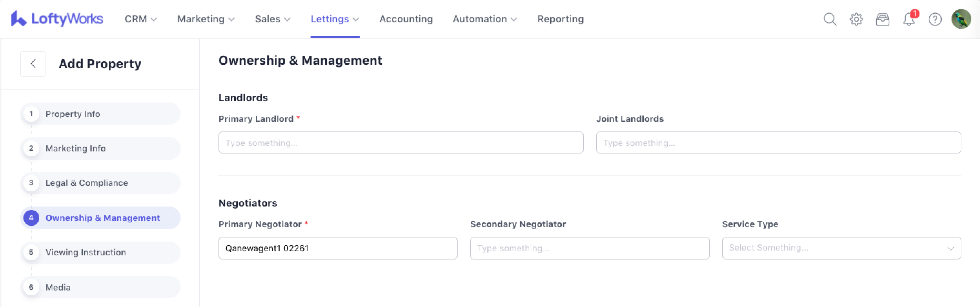Click the Secondary Negotiator input

click(x=589, y=248)
